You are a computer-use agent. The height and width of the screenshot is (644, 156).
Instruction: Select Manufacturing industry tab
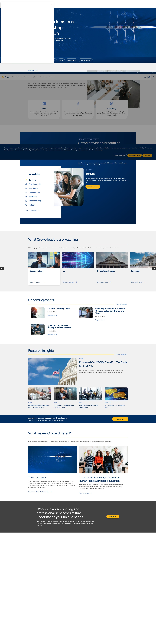click(35, 201)
